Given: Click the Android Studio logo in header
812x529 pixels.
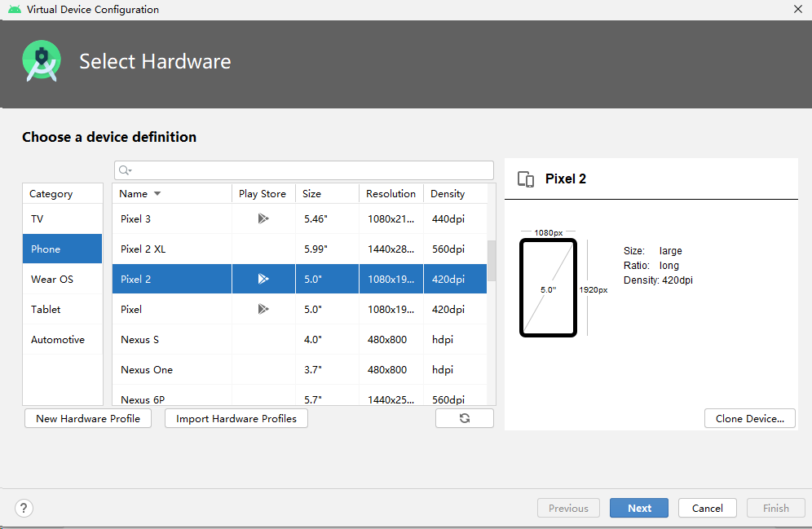Looking at the screenshot, I should (x=42, y=61).
